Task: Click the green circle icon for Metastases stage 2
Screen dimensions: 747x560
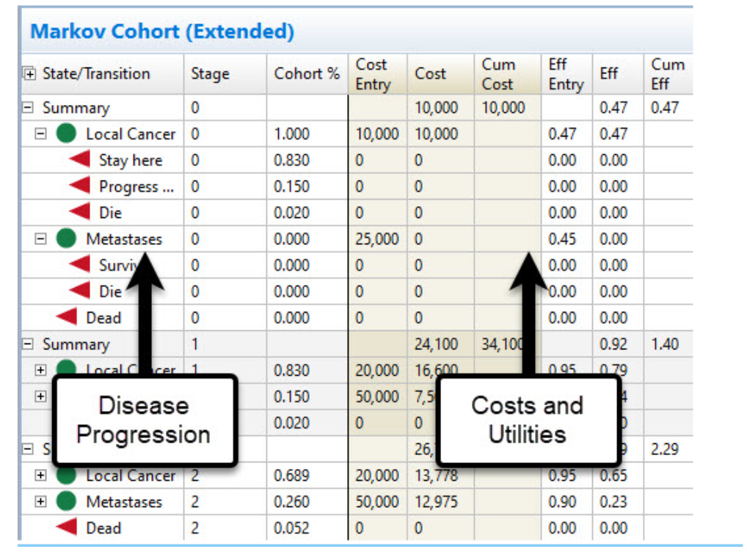Action: (67, 502)
